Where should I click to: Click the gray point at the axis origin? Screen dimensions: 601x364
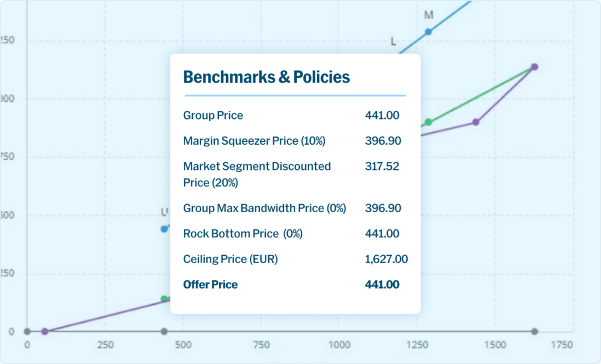27,332
